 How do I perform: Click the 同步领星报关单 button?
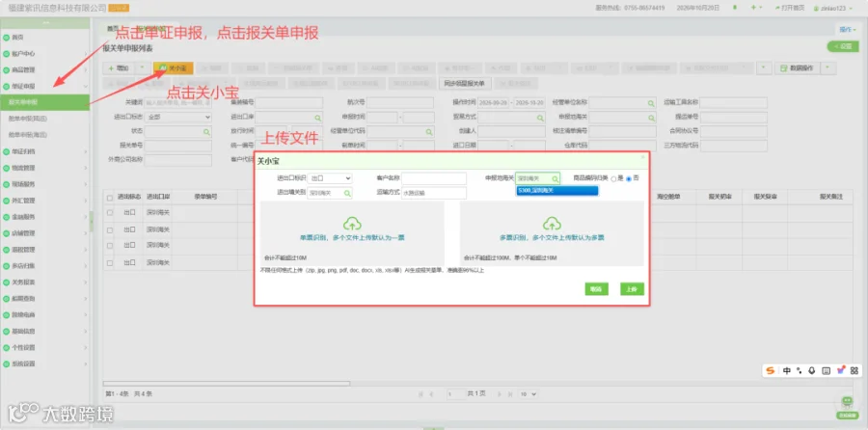(x=464, y=84)
